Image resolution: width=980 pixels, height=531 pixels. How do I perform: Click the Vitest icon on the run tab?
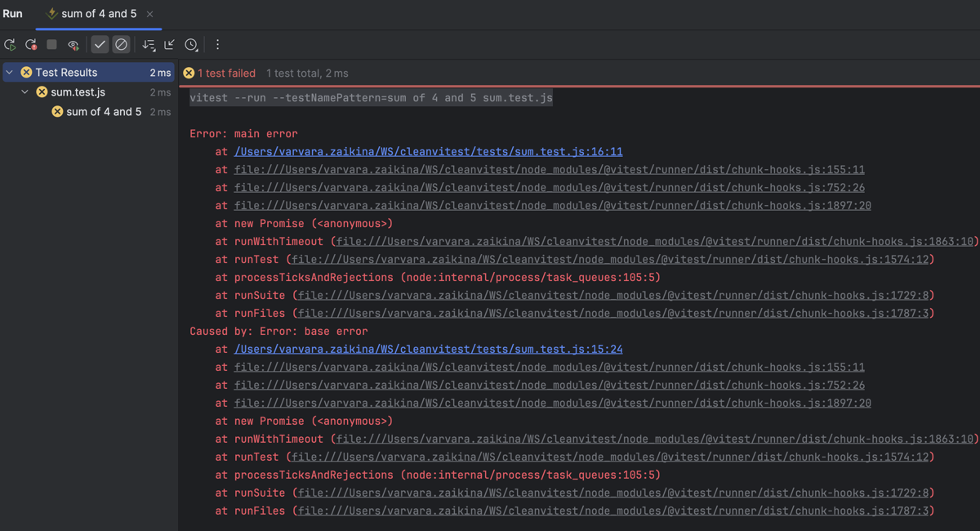coord(52,14)
